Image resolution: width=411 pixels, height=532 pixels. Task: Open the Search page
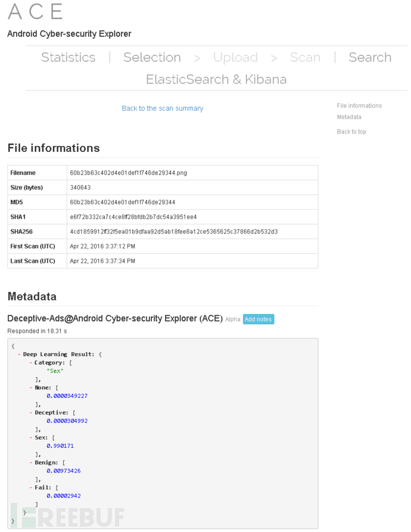point(370,57)
